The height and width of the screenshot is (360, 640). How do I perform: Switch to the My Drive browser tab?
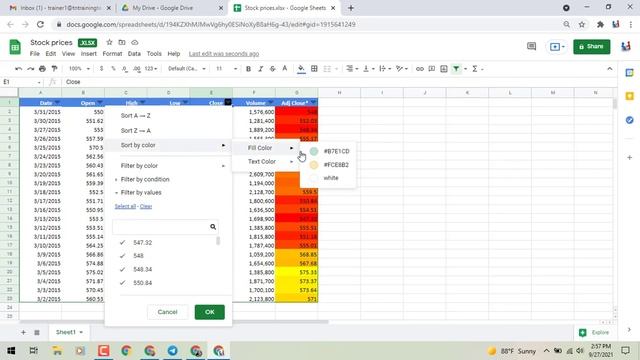tap(172, 8)
